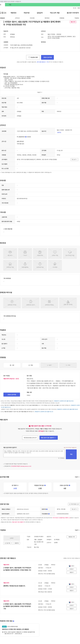Viewport: 80px width, 644px height.
Task: Open the 출산휴가·육아휴직 menu
Action: [x=73, y=13]
